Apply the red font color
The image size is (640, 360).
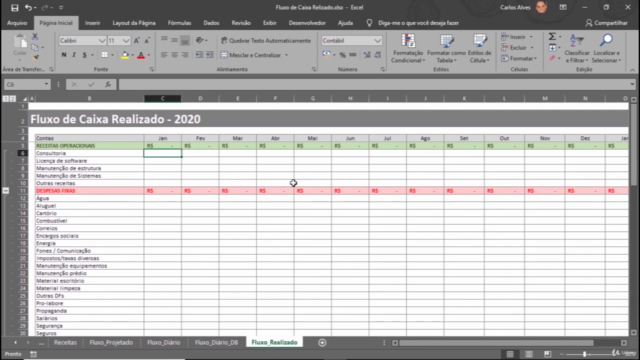pyautogui.click(x=141, y=55)
